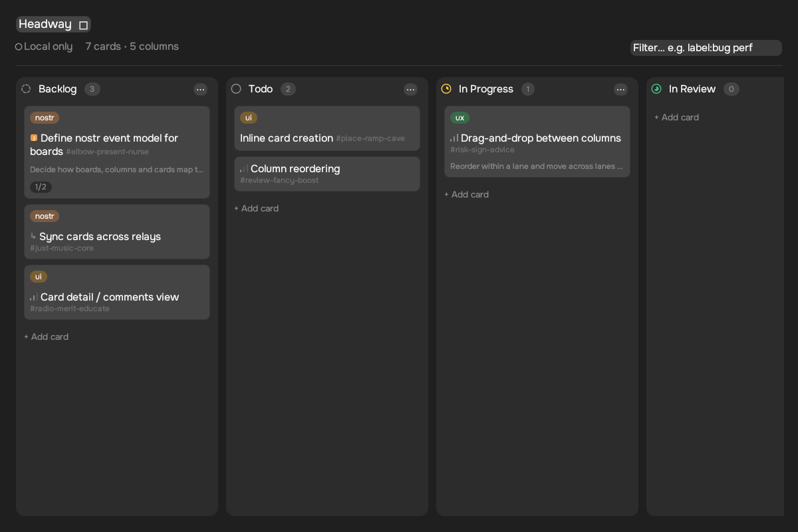The image size is (798, 532).
Task: Click the orange priority icon on Define nostr event model card
Action: [x=34, y=138]
